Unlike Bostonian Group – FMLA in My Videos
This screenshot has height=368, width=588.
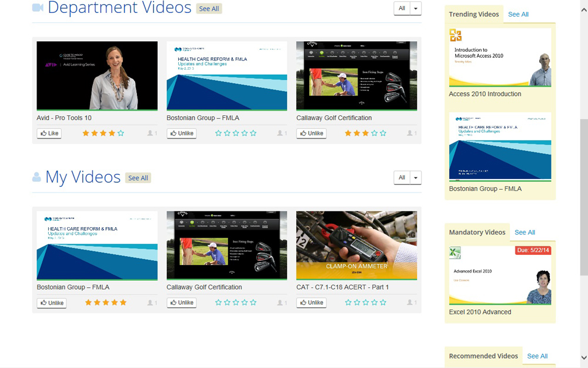[52, 303]
